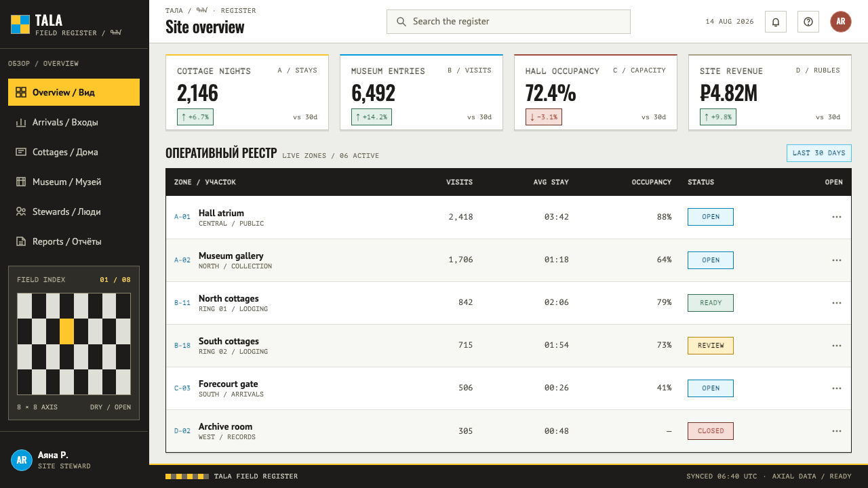Sort by the VISITS column header
This screenshot has width=868, height=488.
pos(459,182)
